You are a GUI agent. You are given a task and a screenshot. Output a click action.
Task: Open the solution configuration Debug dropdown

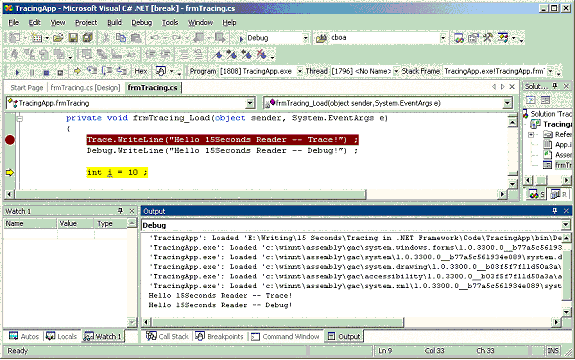pyautogui.click(x=305, y=38)
